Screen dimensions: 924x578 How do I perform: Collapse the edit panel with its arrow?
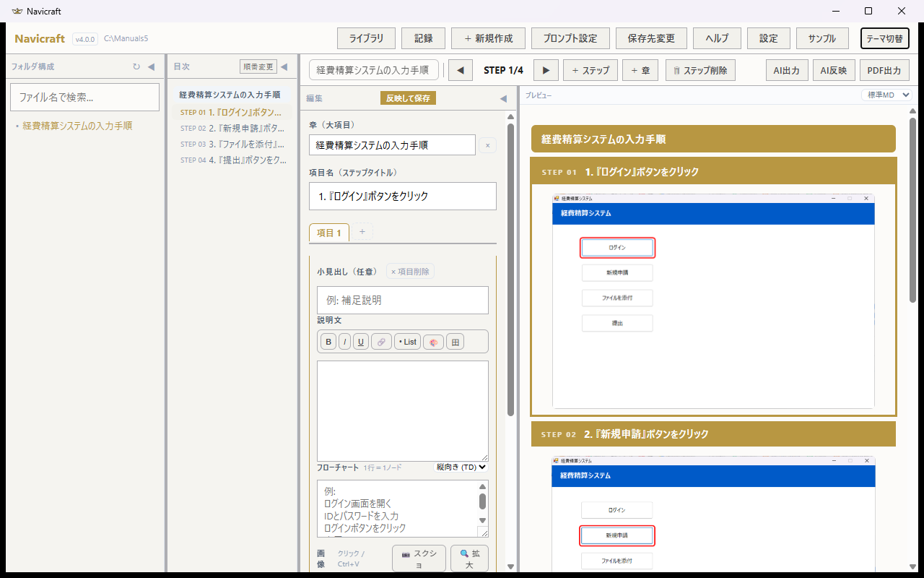[503, 98]
